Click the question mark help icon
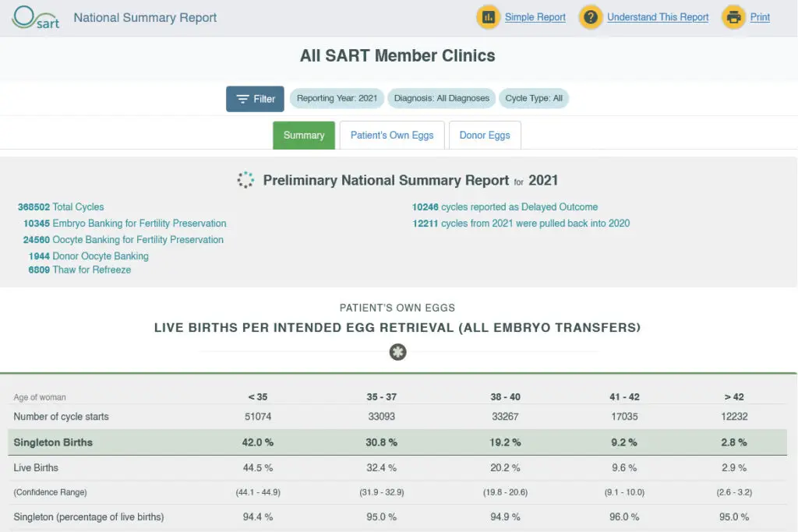The width and height of the screenshot is (798, 532). (x=591, y=17)
